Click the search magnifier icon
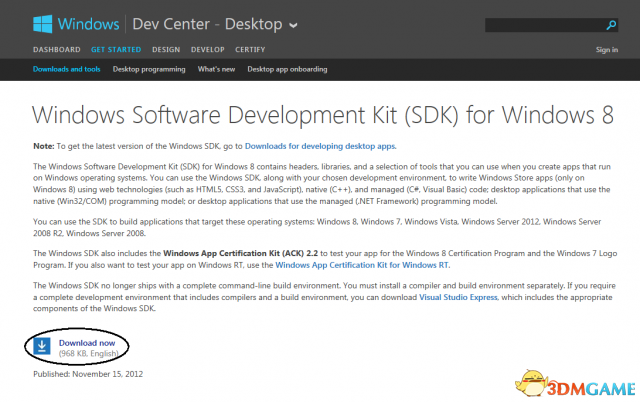Screen dimensions: 640x402 (x=611, y=25)
